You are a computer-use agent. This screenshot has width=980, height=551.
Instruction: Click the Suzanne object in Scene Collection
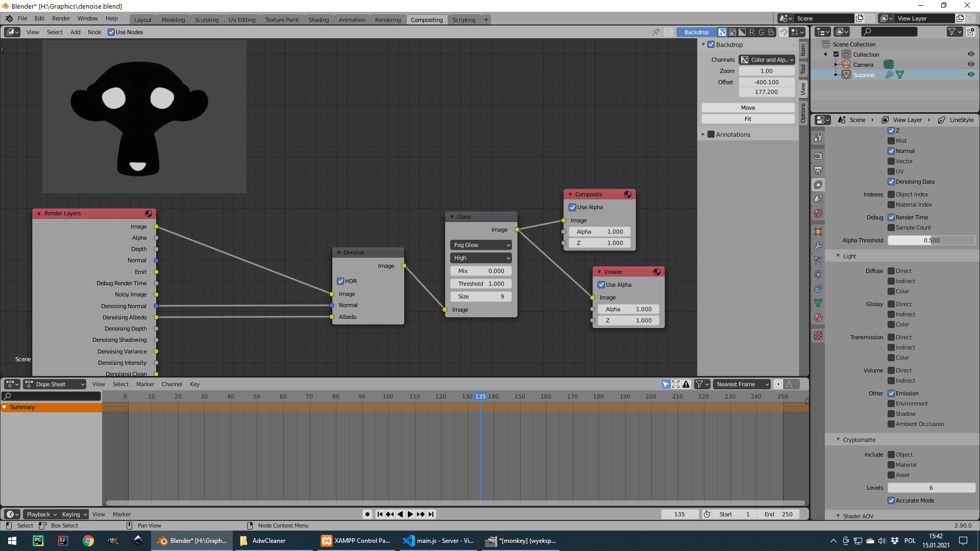pyautogui.click(x=864, y=74)
